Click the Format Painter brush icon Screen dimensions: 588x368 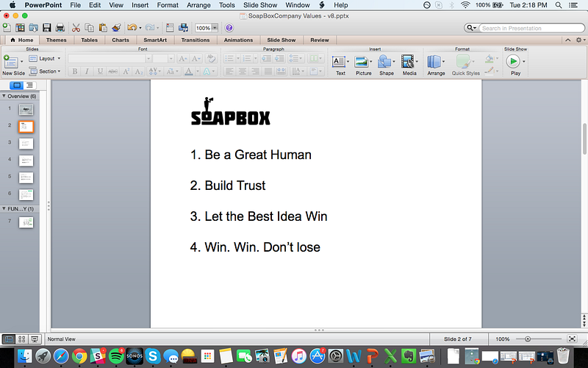tap(116, 28)
